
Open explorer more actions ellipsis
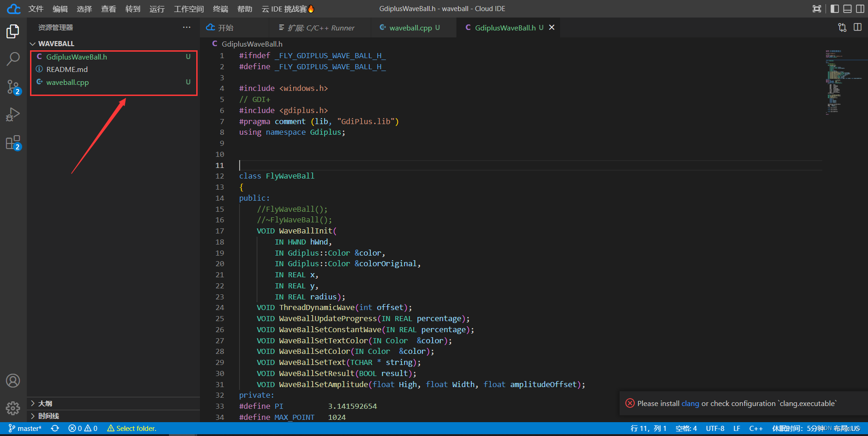187,28
